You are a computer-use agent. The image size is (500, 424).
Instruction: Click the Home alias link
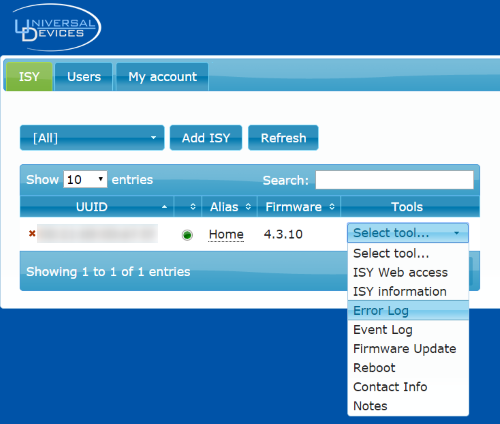click(x=226, y=234)
